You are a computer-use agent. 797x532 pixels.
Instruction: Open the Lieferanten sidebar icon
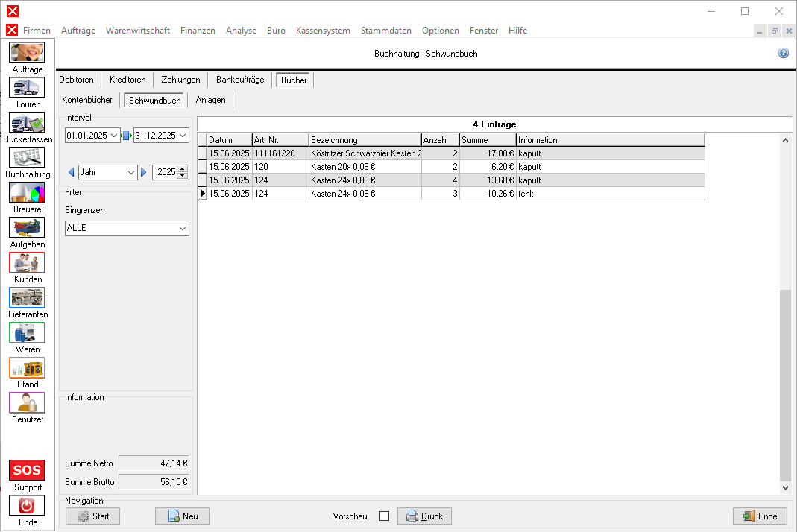[x=27, y=298]
